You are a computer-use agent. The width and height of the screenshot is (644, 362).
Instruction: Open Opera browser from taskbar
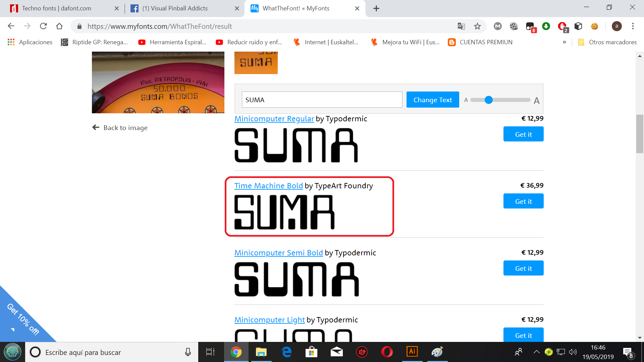click(387, 352)
